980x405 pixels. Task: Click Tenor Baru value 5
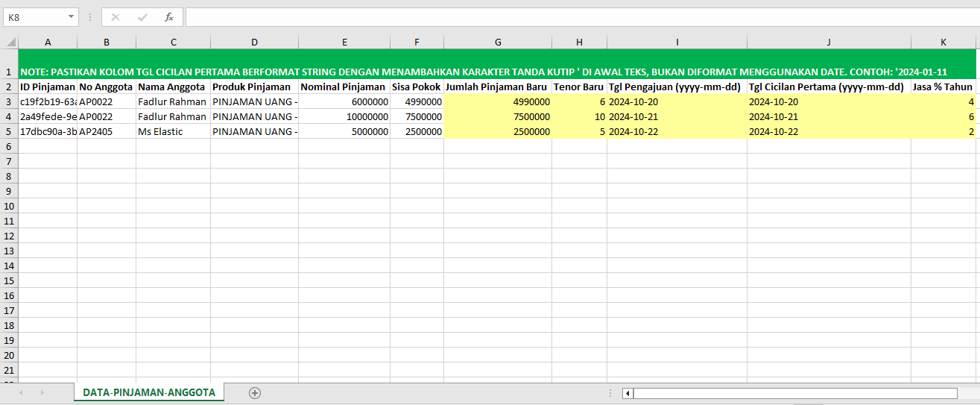pos(580,131)
